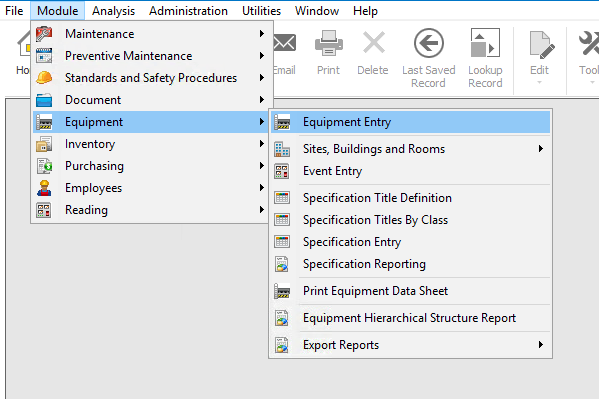This screenshot has height=399, width=599.
Task: Click the Lookup Record toolbar button
Action: (485, 58)
